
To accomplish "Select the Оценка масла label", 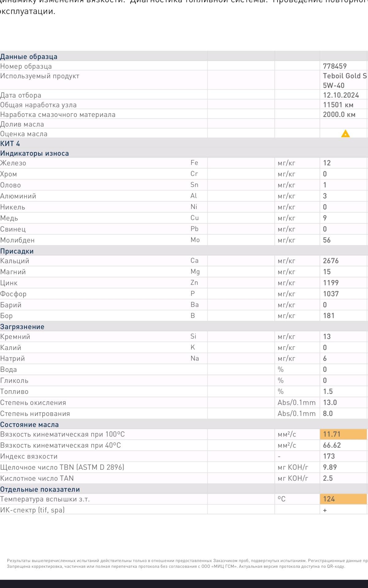I will click(24, 134).
